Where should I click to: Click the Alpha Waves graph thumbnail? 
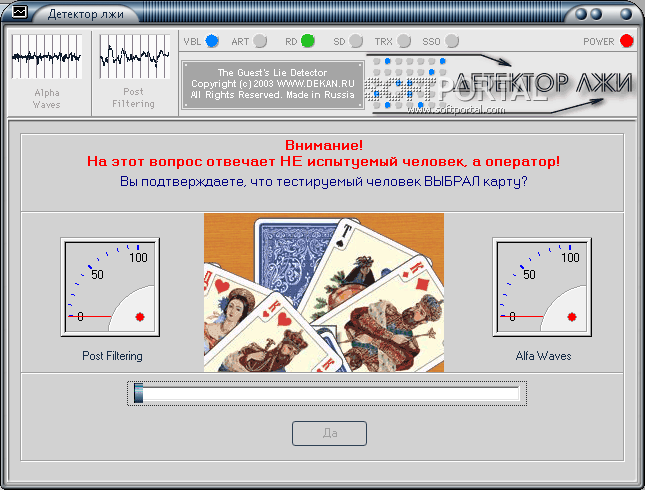[x=46, y=56]
